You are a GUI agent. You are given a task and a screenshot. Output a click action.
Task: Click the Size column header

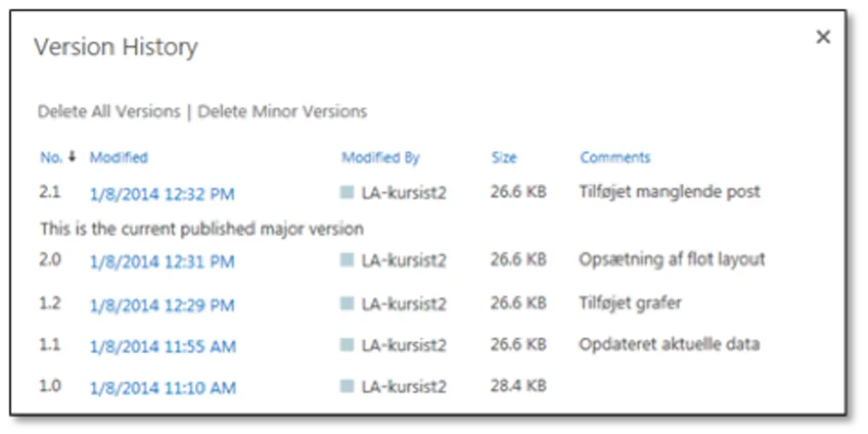point(503,157)
